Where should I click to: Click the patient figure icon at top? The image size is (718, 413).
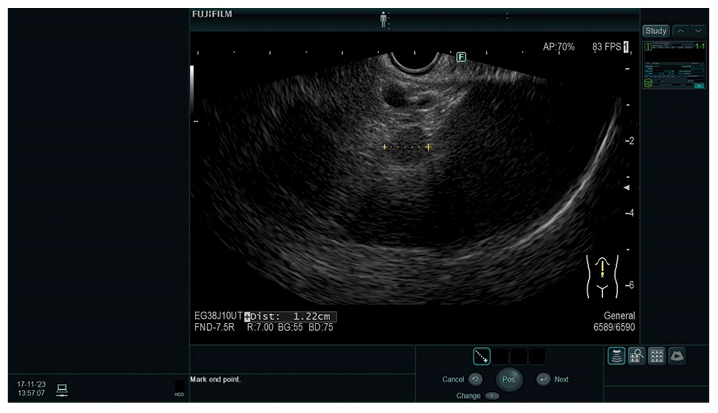pyautogui.click(x=381, y=19)
